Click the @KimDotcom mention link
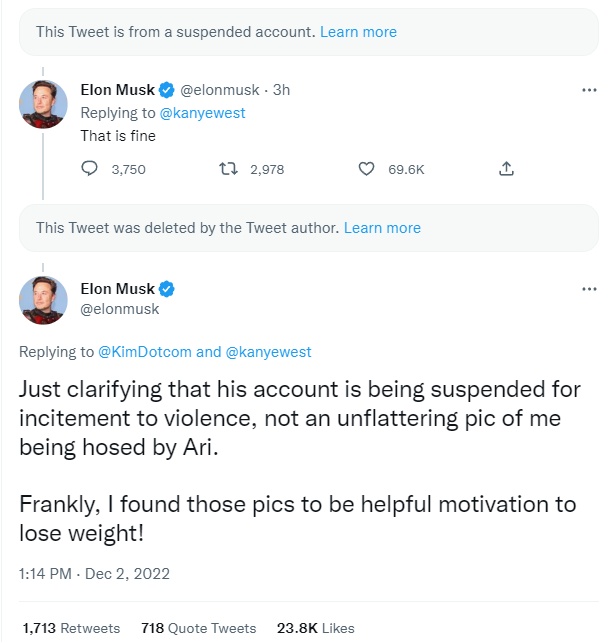 (144, 352)
